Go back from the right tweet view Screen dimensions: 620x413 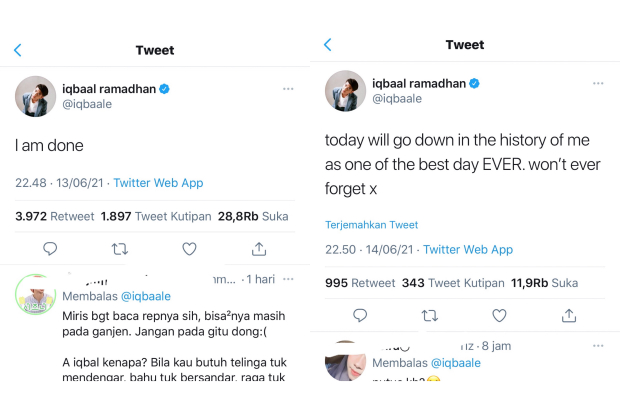(x=327, y=45)
